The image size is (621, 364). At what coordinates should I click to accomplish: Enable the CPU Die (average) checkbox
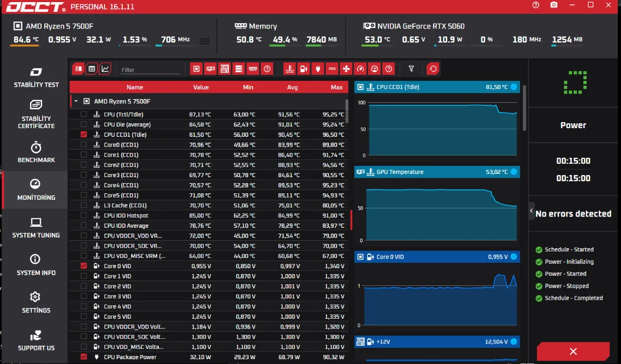pos(83,124)
